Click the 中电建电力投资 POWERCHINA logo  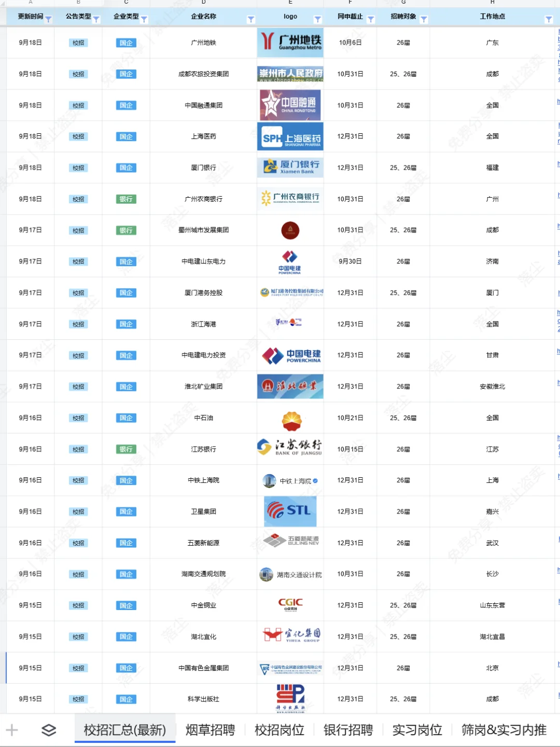[291, 356]
